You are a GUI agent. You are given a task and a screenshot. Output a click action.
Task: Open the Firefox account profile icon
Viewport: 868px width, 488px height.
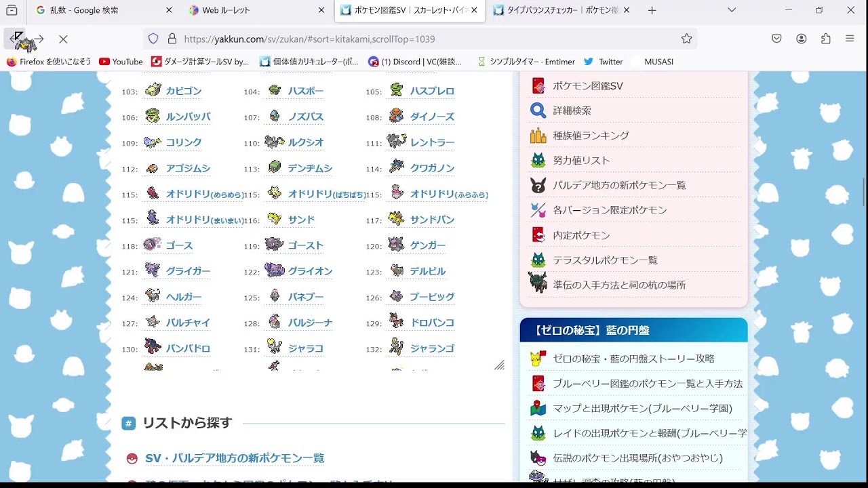802,39
